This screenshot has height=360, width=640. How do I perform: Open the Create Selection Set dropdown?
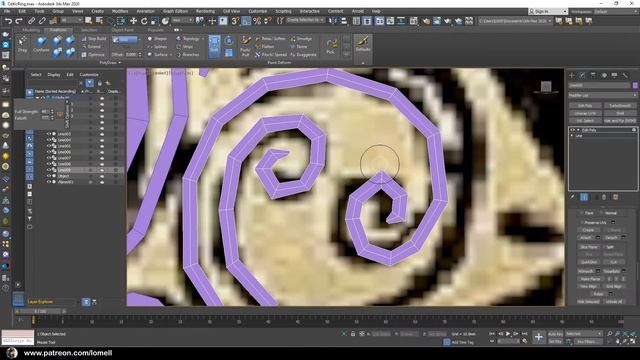tap(305, 20)
